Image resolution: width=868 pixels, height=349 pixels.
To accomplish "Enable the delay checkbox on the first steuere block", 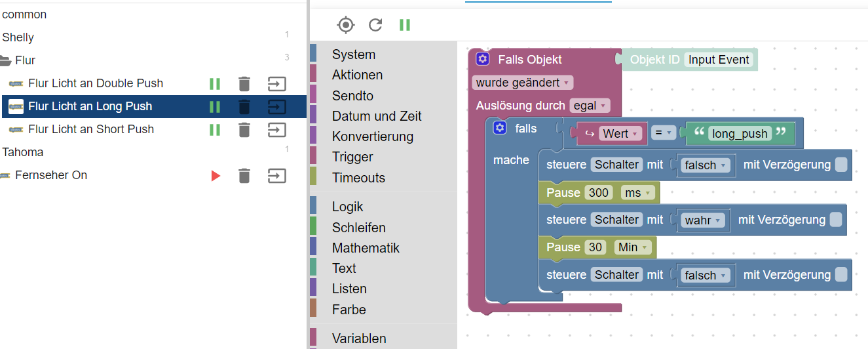I will [841, 165].
